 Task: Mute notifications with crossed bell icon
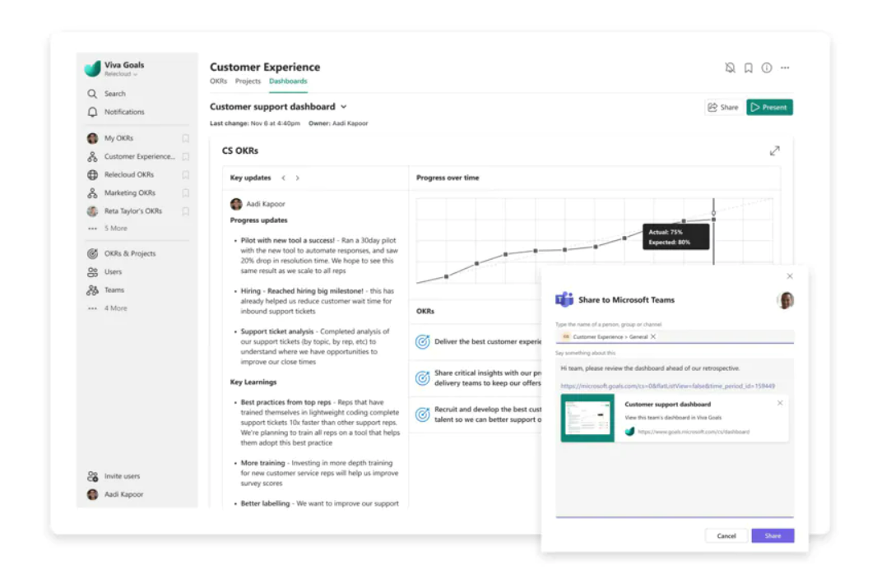point(731,68)
